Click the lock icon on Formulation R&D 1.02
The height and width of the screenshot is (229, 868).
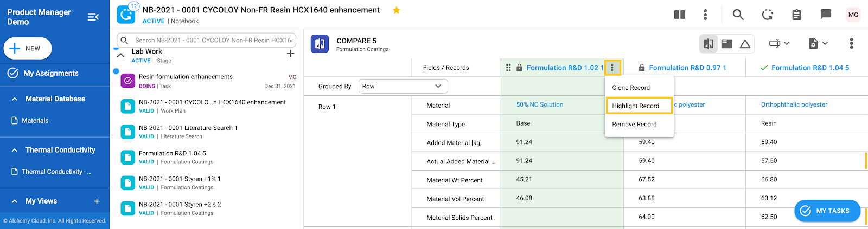(519, 68)
